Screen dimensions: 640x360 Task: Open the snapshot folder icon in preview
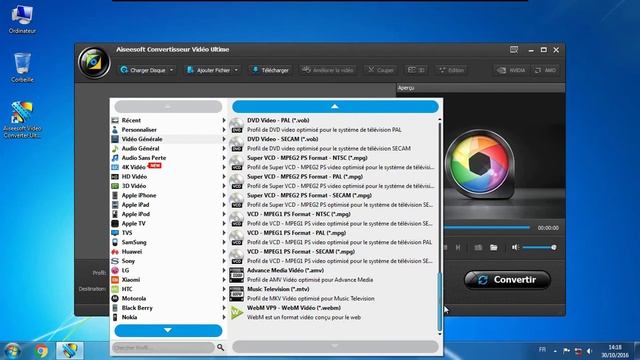(493, 247)
